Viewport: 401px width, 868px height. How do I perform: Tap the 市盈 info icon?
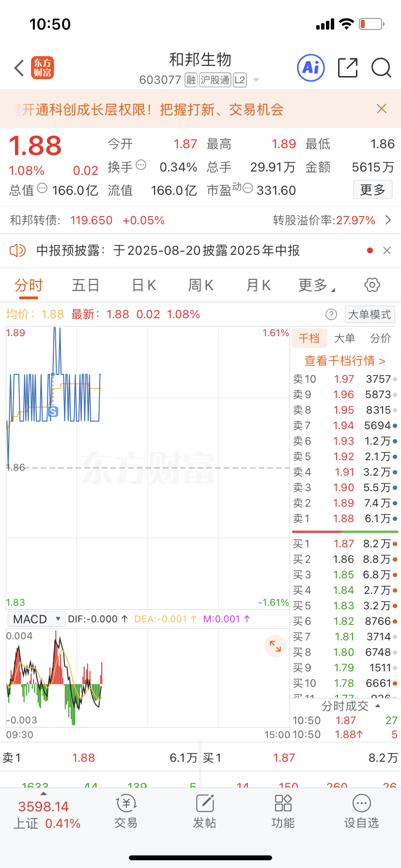(247, 188)
